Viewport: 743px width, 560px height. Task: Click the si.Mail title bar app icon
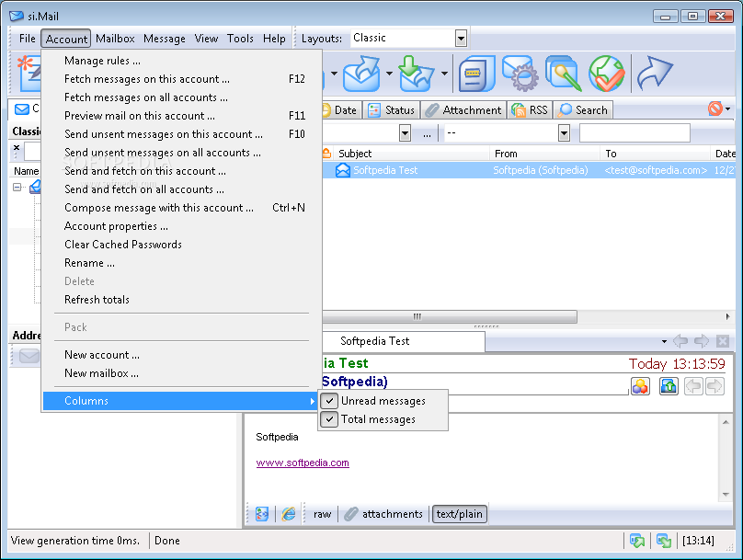[17, 17]
